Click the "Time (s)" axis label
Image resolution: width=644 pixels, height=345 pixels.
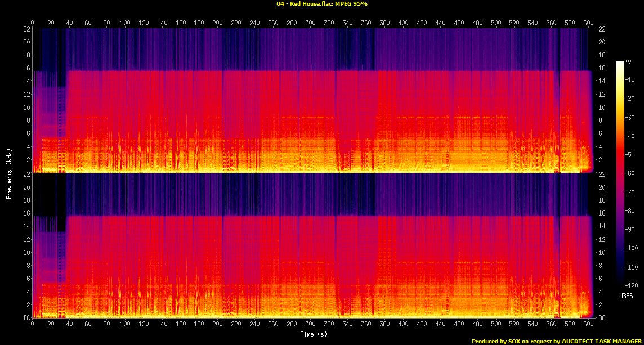(x=312, y=334)
